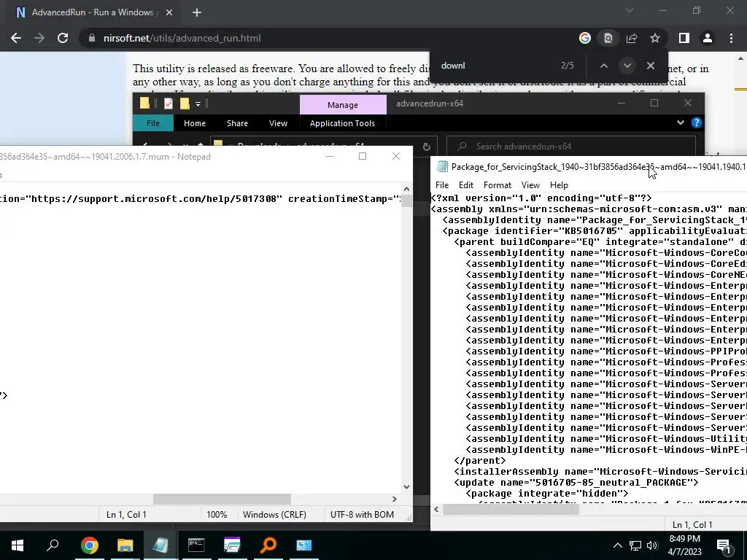
Task: Close the find bar
Action: 650,66
